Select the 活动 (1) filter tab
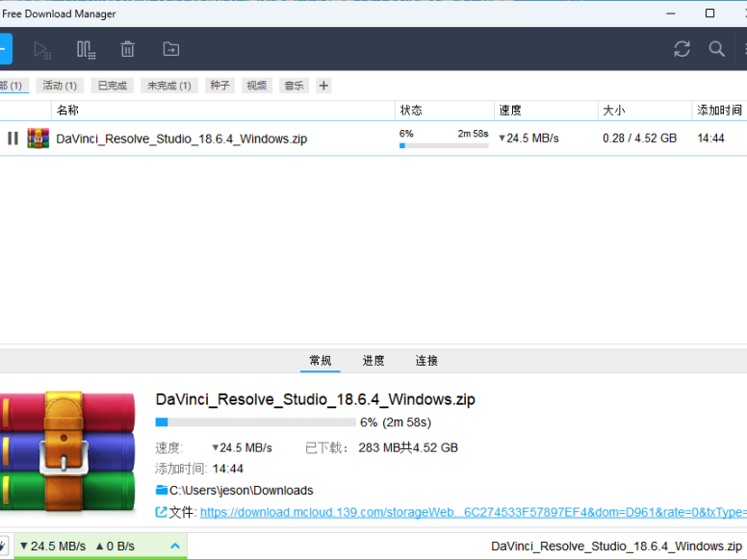747x560 pixels. pos(60,86)
